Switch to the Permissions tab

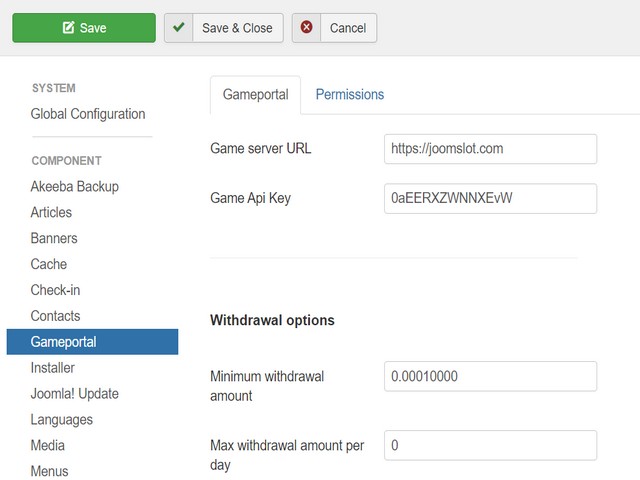350,94
